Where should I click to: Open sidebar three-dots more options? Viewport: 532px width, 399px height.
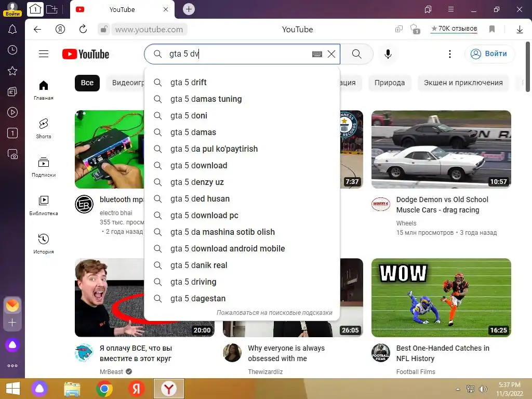pos(12,366)
